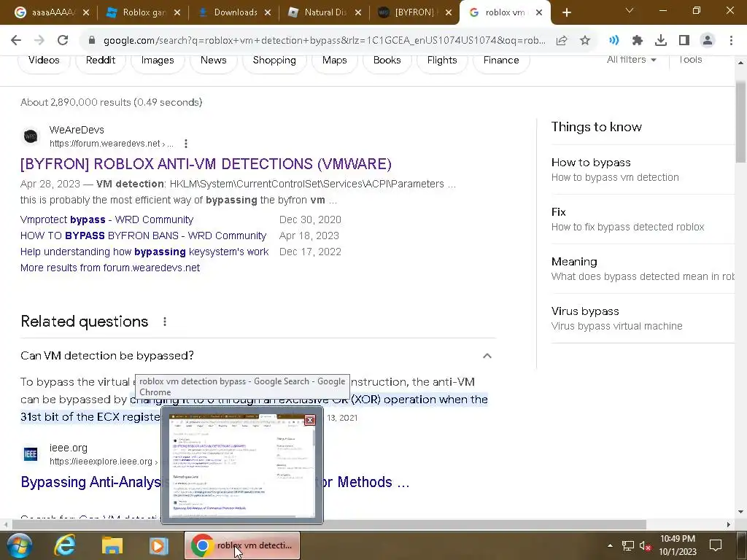Select the Books filter chip
The width and height of the screenshot is (747, 560).
point(387,61)
